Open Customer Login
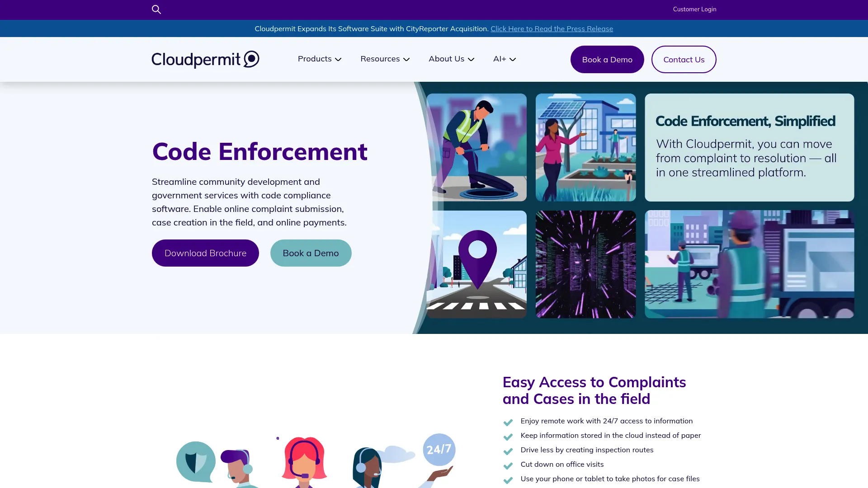 click(694, 9)
